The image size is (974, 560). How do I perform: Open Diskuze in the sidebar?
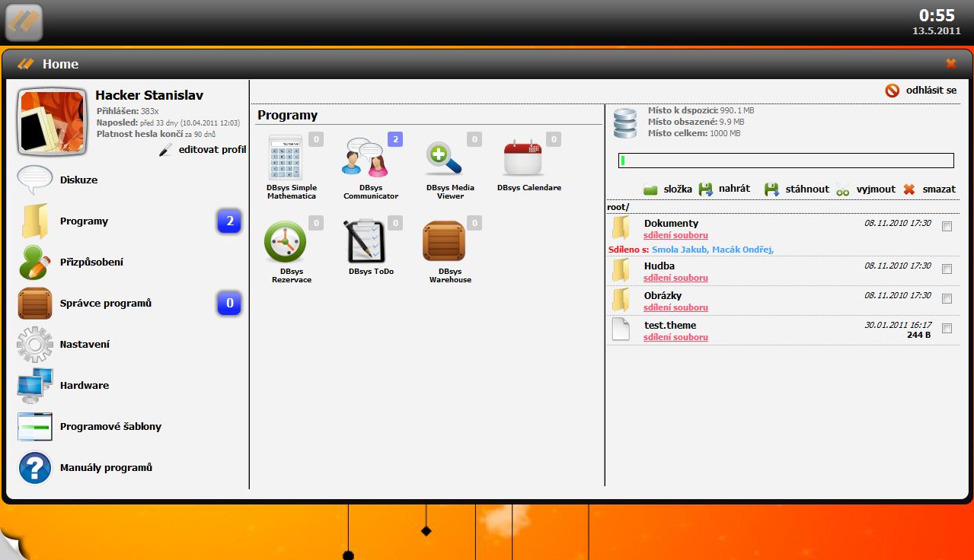(78, 180)
